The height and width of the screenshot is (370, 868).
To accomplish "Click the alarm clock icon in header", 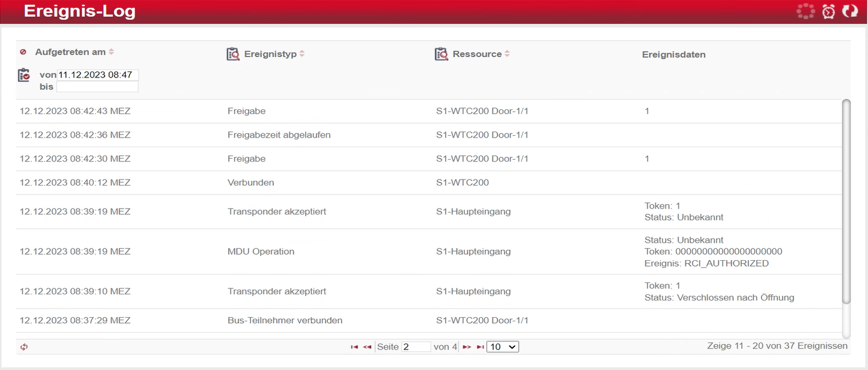I will tap(828, 11).
